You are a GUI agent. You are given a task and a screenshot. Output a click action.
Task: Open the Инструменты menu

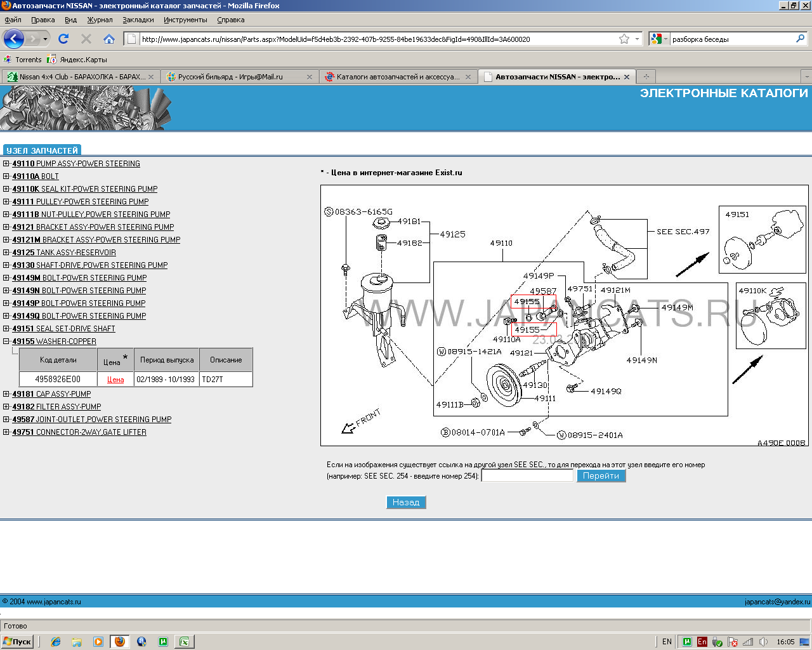pos(185,20)
